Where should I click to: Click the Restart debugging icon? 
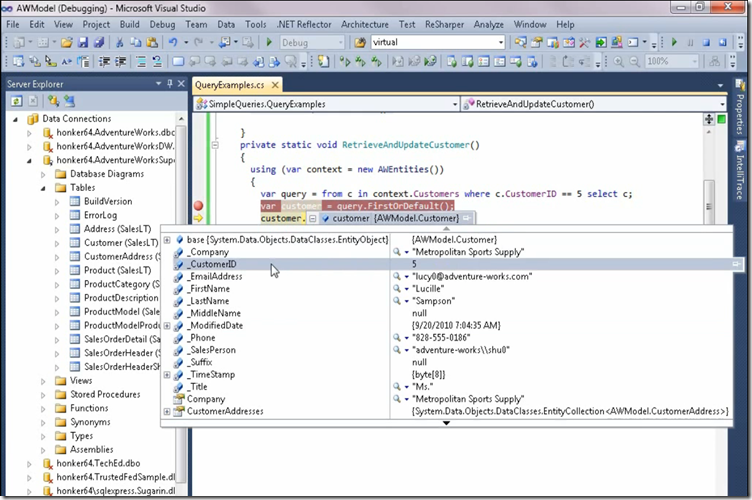tap(723, 43)
